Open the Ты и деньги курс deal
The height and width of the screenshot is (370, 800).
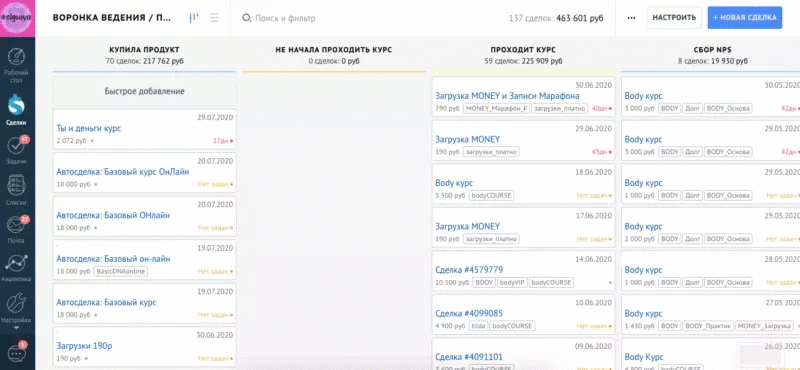click(89, 128)
